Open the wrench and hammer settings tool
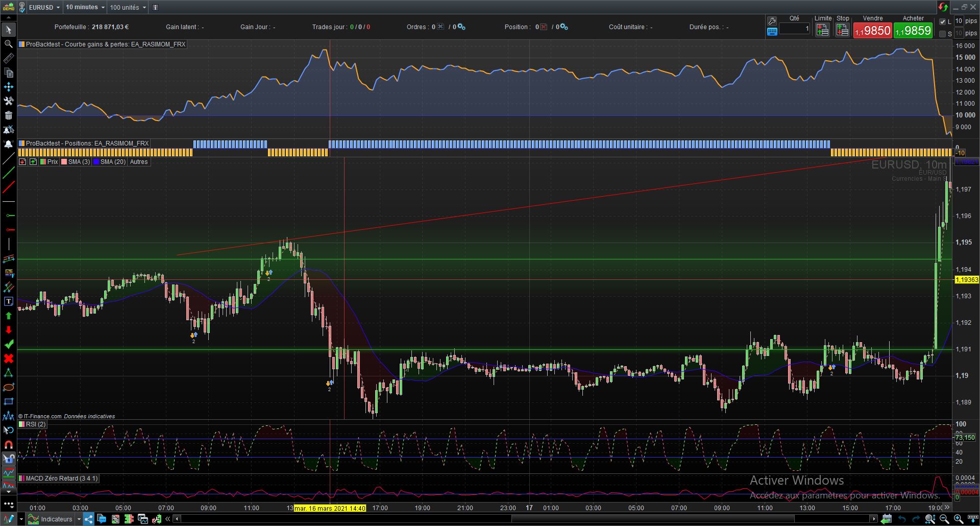 click(x=8, y=101)
